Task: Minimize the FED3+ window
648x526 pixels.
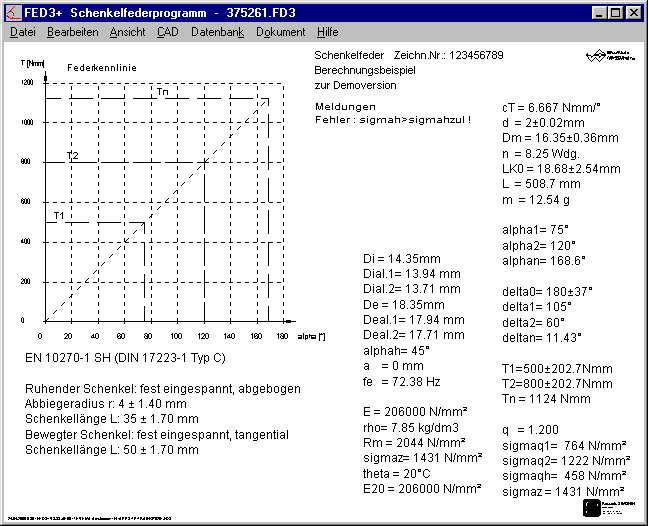Action: tap(599, 13)
